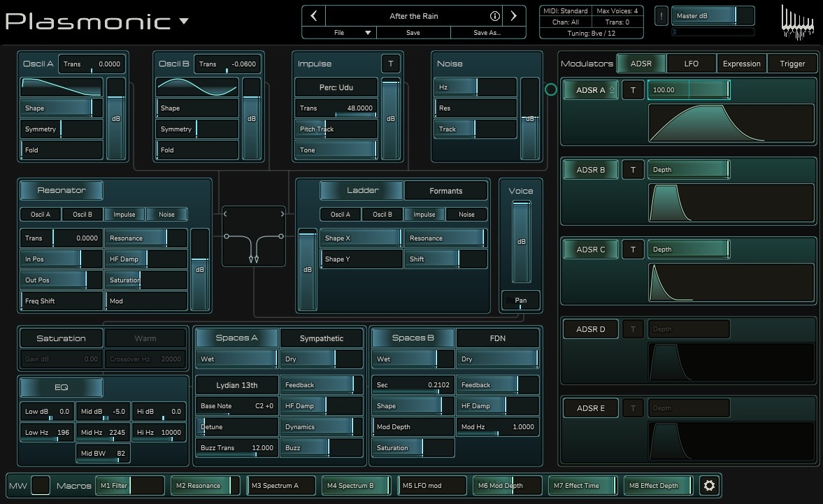The height and width of the screenshot is (504, 823).
Task: Click the ADSR C T button
Action: [633, 250]
